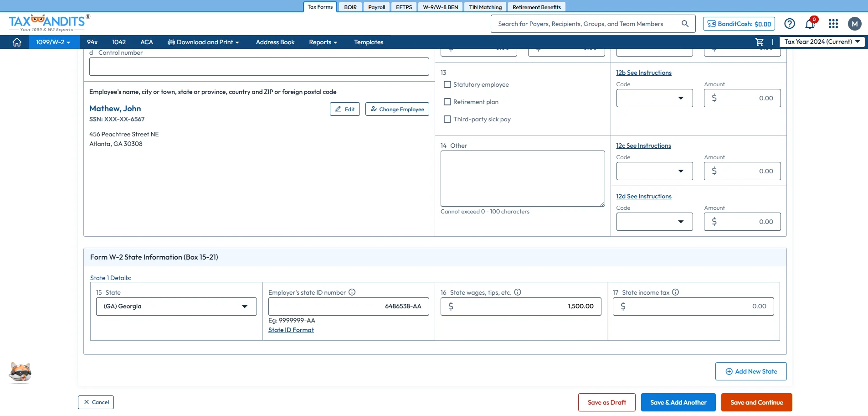This screenshot has width=868, height=416.
Task: Check the Retirement plan box
Action: pos(447,102)
